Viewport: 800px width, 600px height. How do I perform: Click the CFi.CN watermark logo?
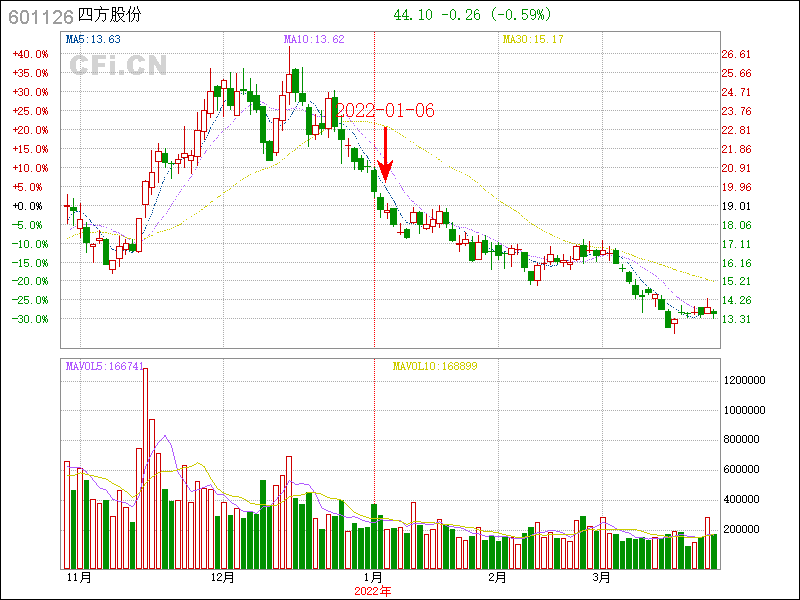[x=117, y=66]
